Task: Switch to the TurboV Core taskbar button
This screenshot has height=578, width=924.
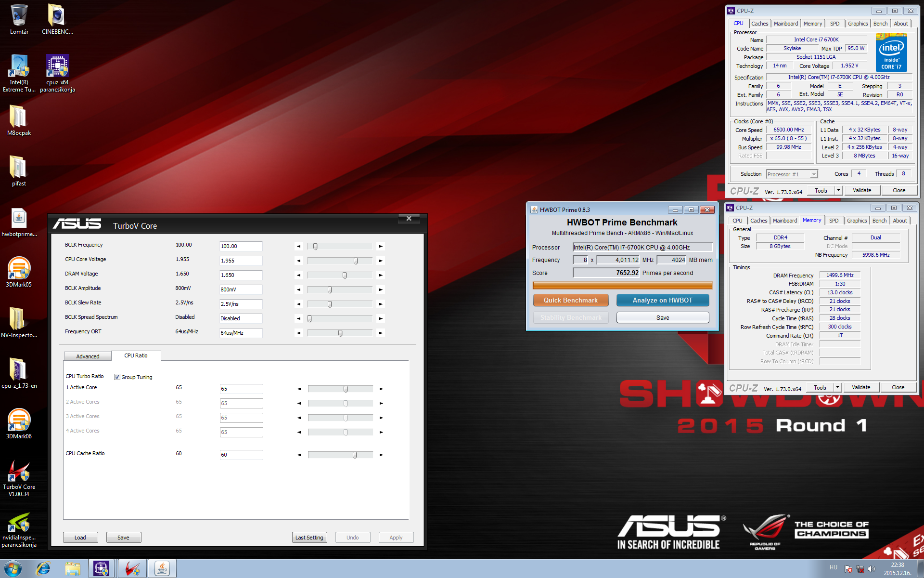Action: [x=132, y=569]
